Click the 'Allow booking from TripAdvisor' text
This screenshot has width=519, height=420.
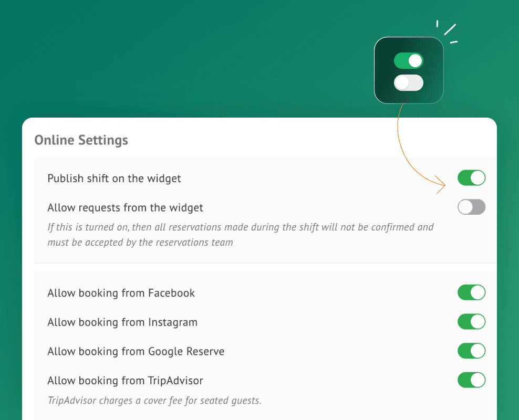point(125,381)
